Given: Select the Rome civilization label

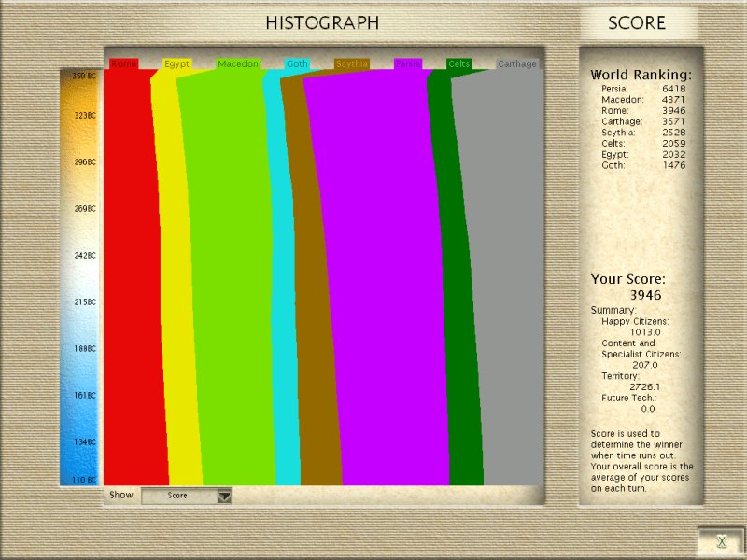Looking at the screenshot, I should 123,64.
